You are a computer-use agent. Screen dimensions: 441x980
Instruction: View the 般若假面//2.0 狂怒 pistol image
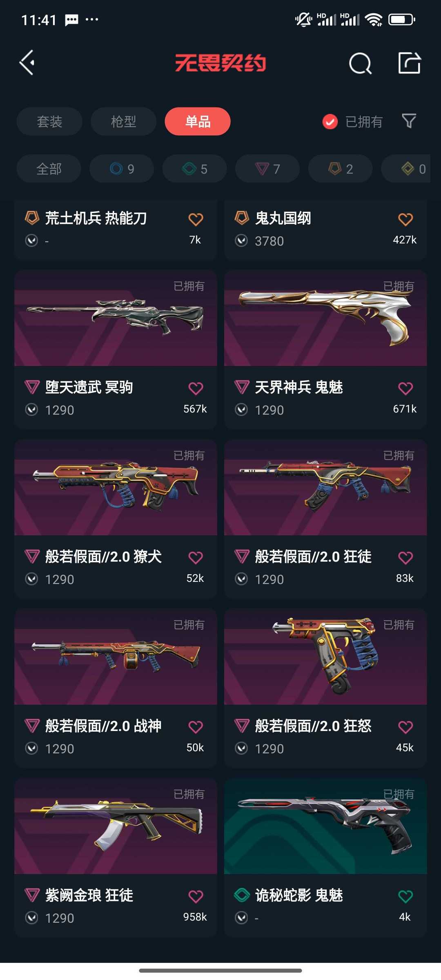[325, 657]
